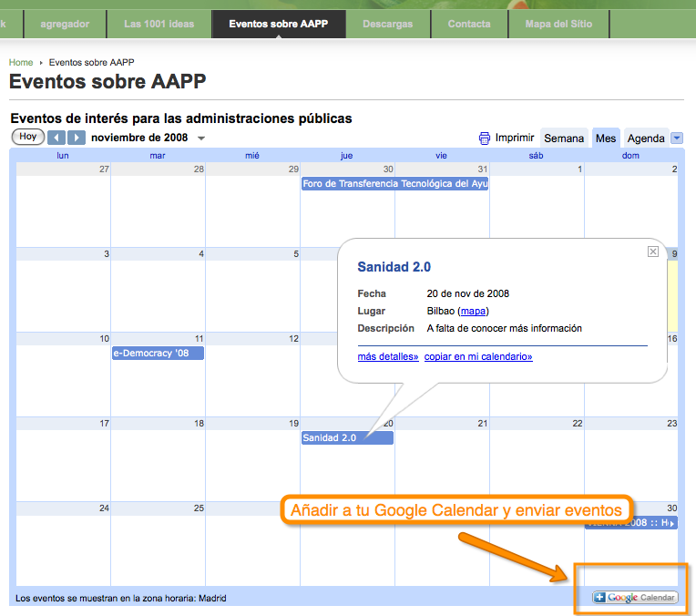Select Eventos sobre AAPP menu tab
This screenshot has height=616, width=696.
click(279, 24)
